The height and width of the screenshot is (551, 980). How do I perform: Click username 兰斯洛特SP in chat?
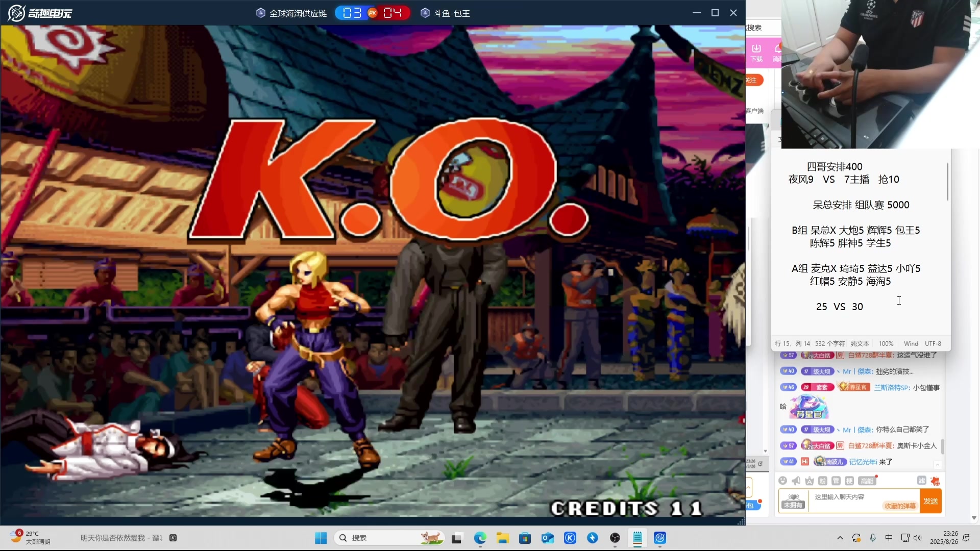click(892, 387)
